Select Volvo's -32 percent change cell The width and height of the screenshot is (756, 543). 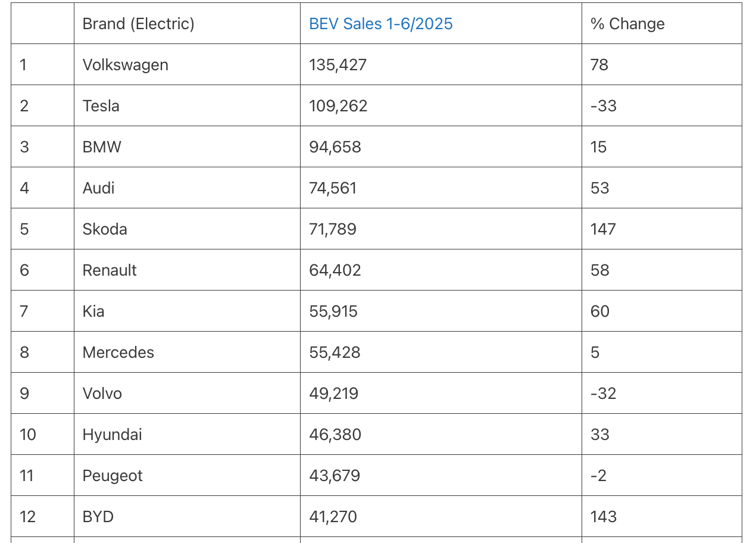tap(603, 394)
